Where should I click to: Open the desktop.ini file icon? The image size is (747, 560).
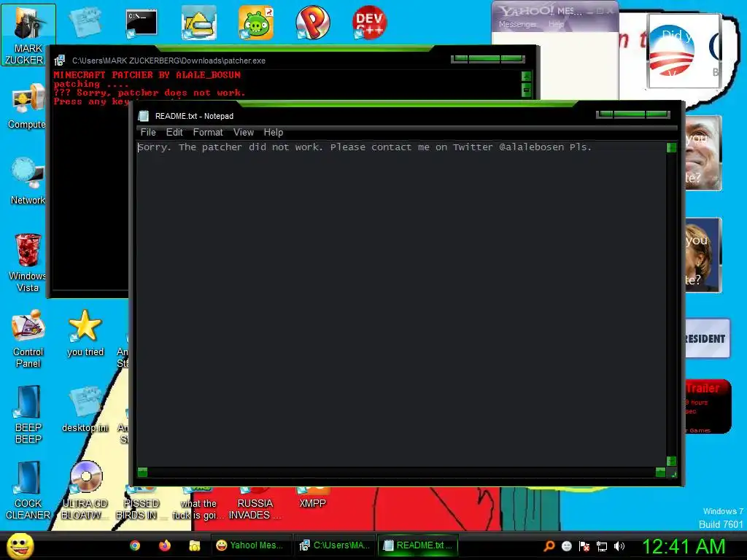click(85, 409)
